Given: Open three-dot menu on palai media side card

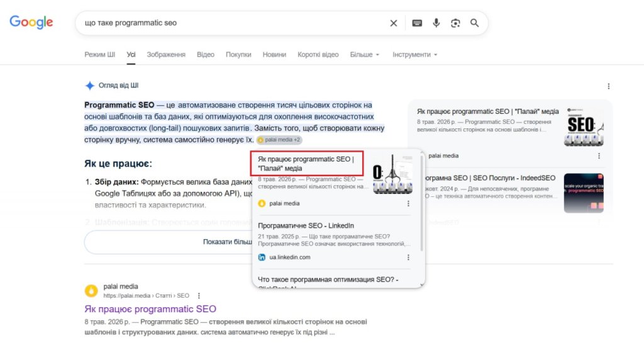Looking at the screenshot, I should coord(599,155).
